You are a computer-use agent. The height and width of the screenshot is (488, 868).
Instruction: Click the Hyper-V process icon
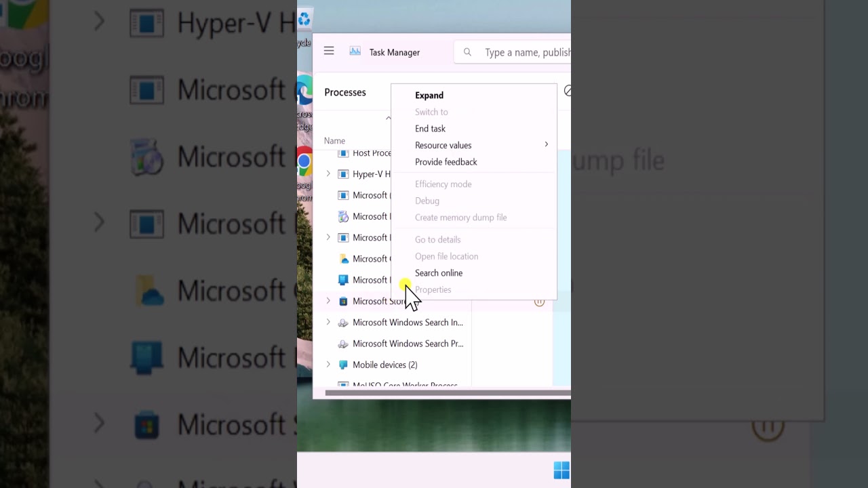click(x=343, y=174)
